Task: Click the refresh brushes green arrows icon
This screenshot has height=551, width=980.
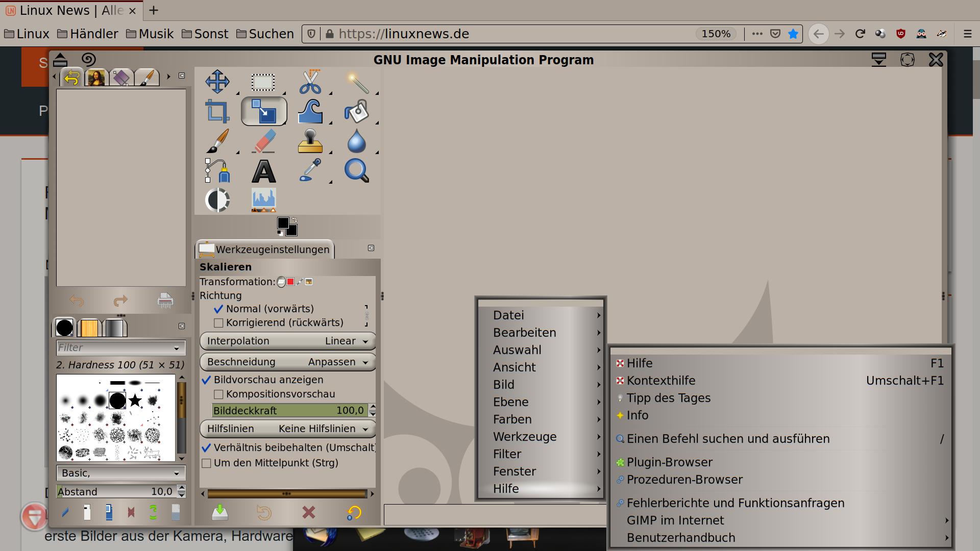Action: pos(153,512)
